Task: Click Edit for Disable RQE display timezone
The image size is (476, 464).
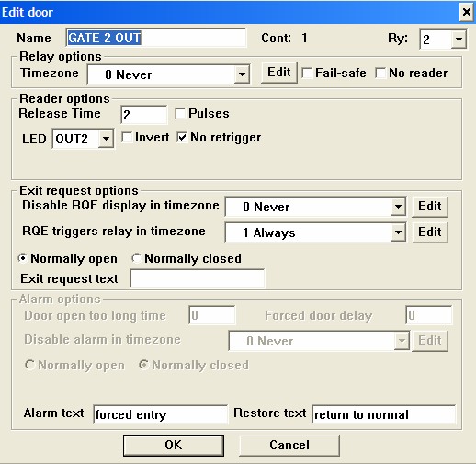Action: click(430, 207)
